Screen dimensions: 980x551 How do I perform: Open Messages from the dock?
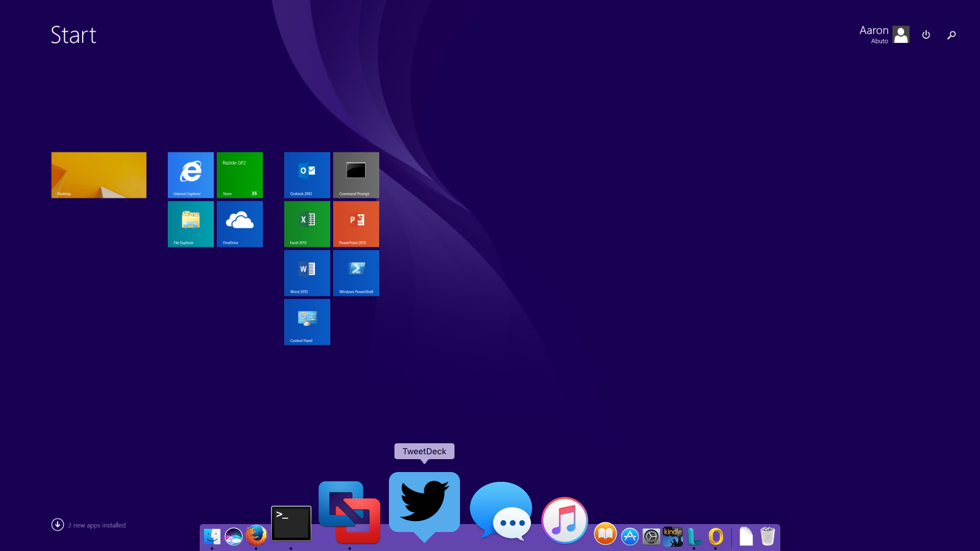click(x=501, y=511)
